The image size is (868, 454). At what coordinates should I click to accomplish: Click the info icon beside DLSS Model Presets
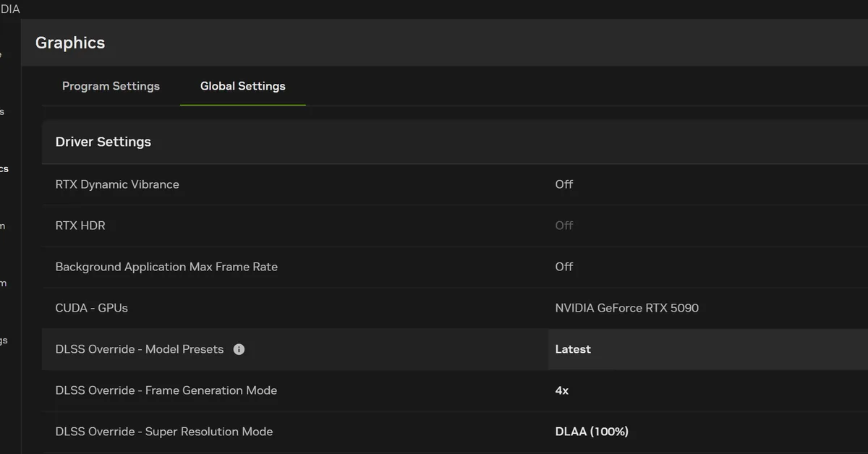pos(239,349)
